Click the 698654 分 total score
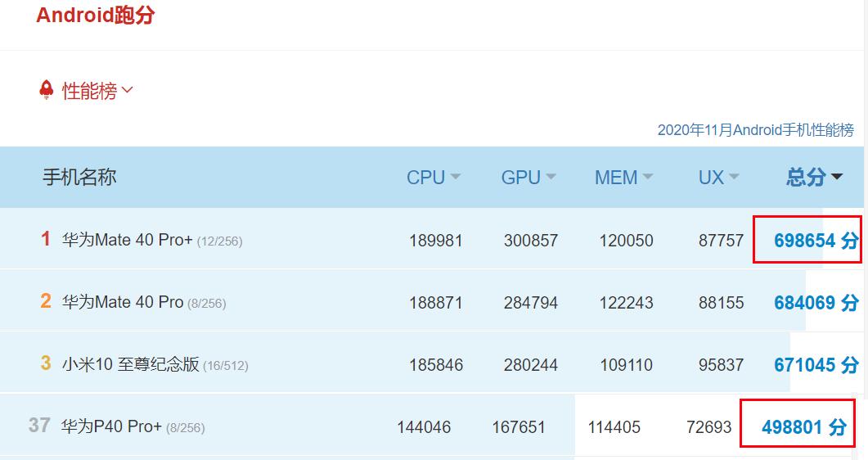 [816, 241]
